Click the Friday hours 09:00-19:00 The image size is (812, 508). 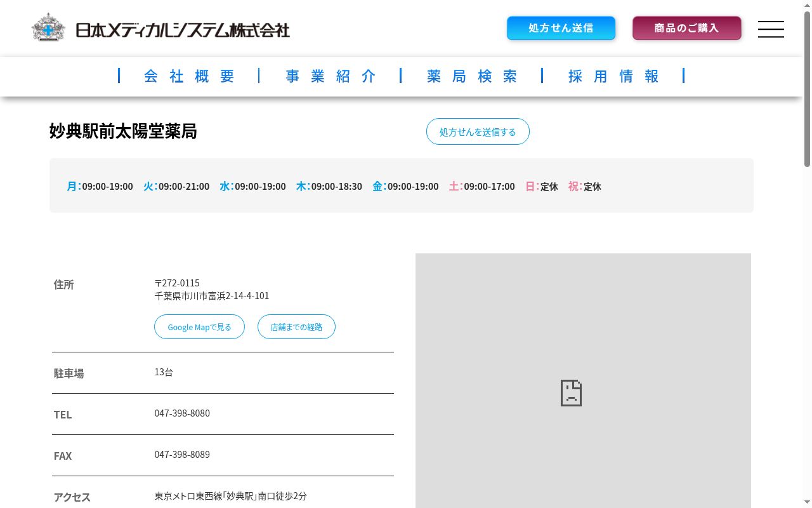pyautogui.click(x=413, y=187)
